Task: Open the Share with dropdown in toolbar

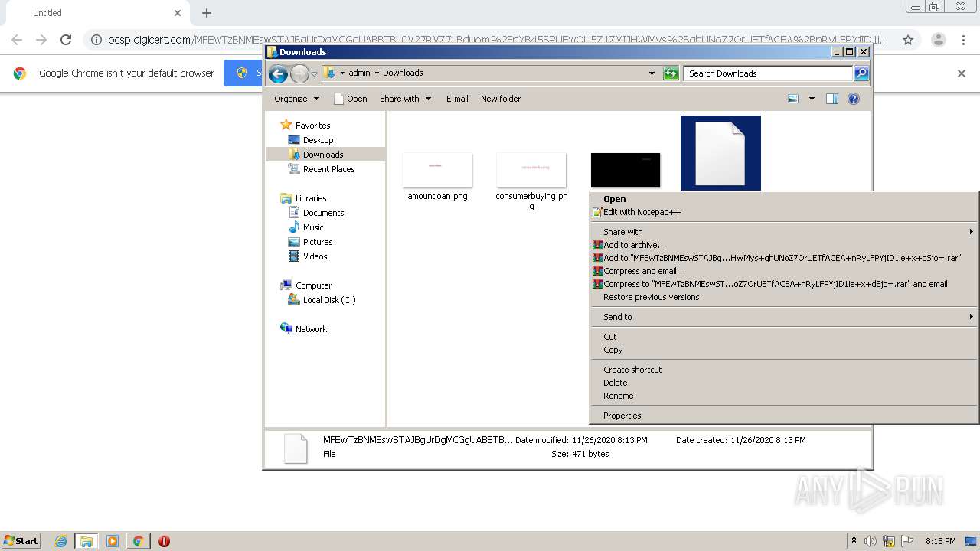Action: click(406, 99)
